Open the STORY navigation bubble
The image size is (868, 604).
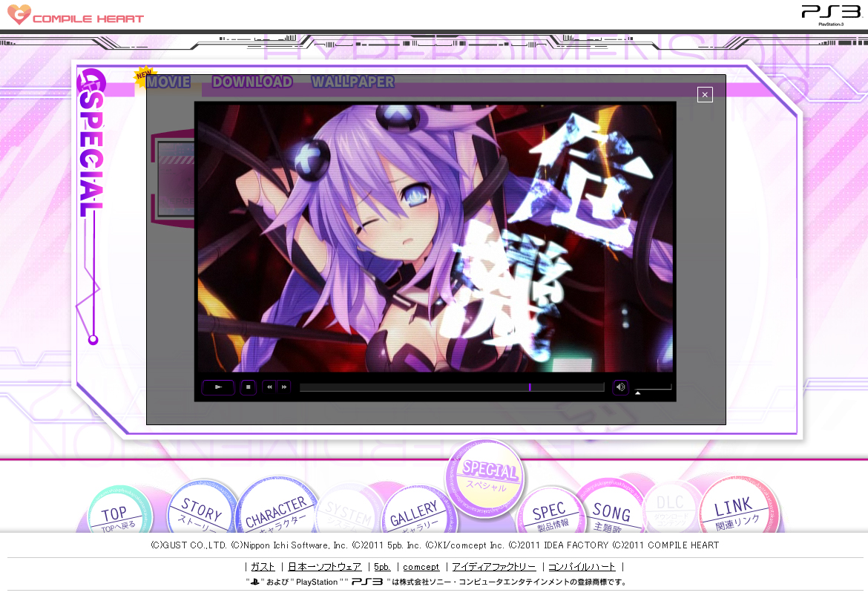pos(202,508)
